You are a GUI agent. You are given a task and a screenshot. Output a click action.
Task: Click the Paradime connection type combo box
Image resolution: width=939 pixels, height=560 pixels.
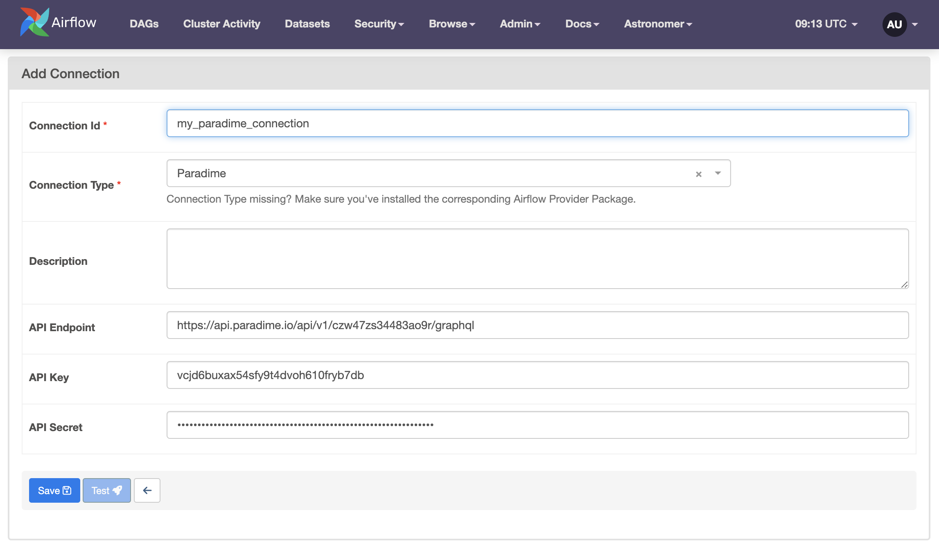pyautogui.click(x=448, y=173)
